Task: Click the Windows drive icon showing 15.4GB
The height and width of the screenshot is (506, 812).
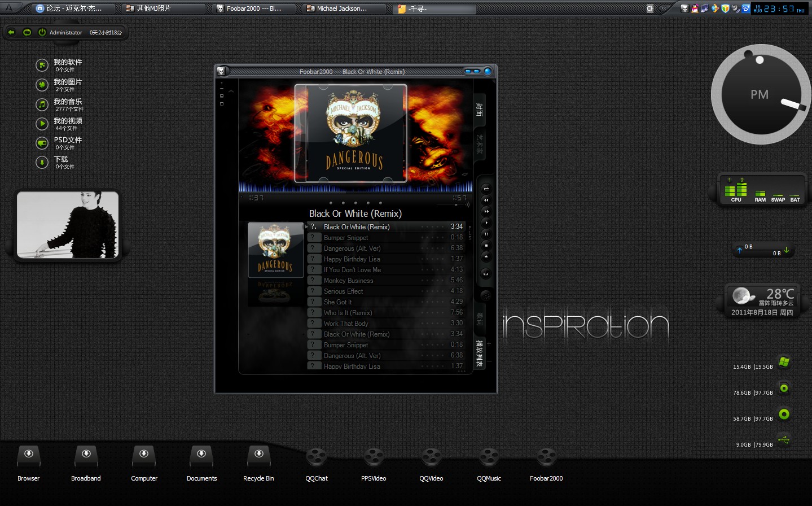Action: (784, 362)
